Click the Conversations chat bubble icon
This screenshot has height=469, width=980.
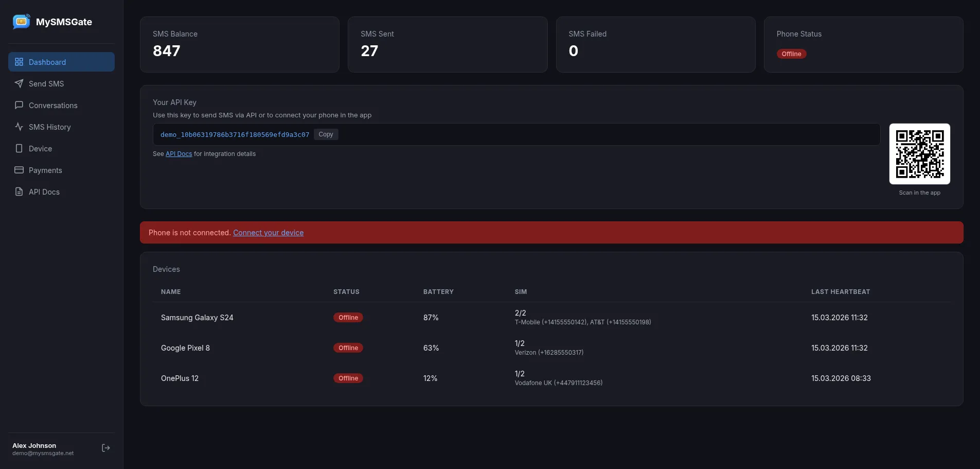pyautogui.click(x=19, y=105)
